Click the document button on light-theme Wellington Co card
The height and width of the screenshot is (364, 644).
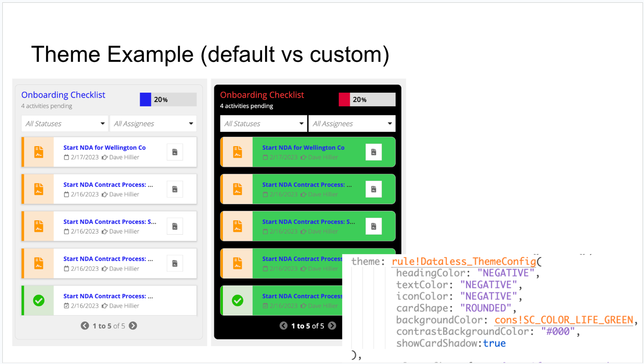coord(175,152)
